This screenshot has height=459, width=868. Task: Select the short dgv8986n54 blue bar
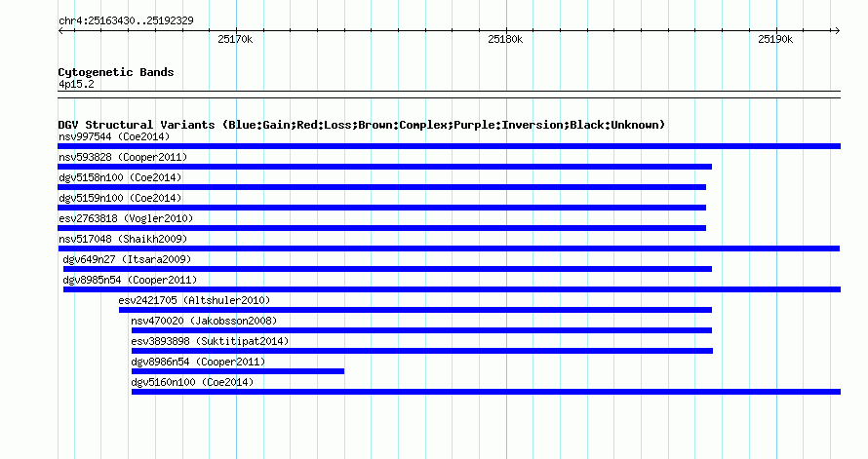click(x=238, y=371)
